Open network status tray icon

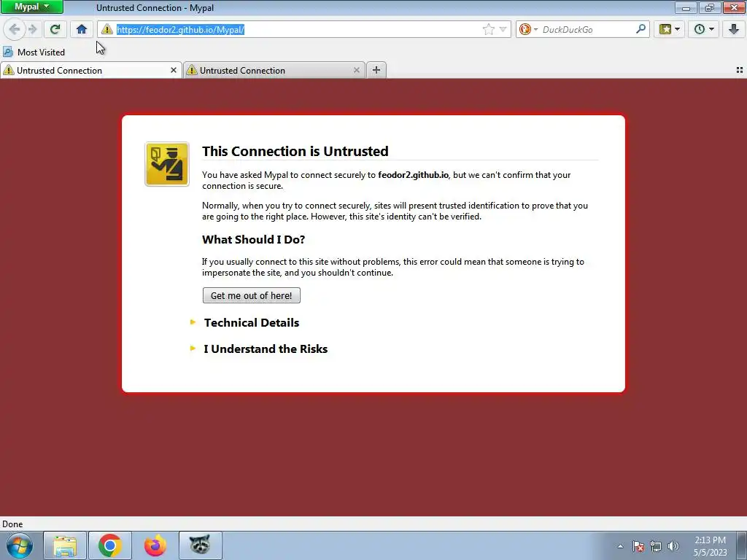(656, 546)
